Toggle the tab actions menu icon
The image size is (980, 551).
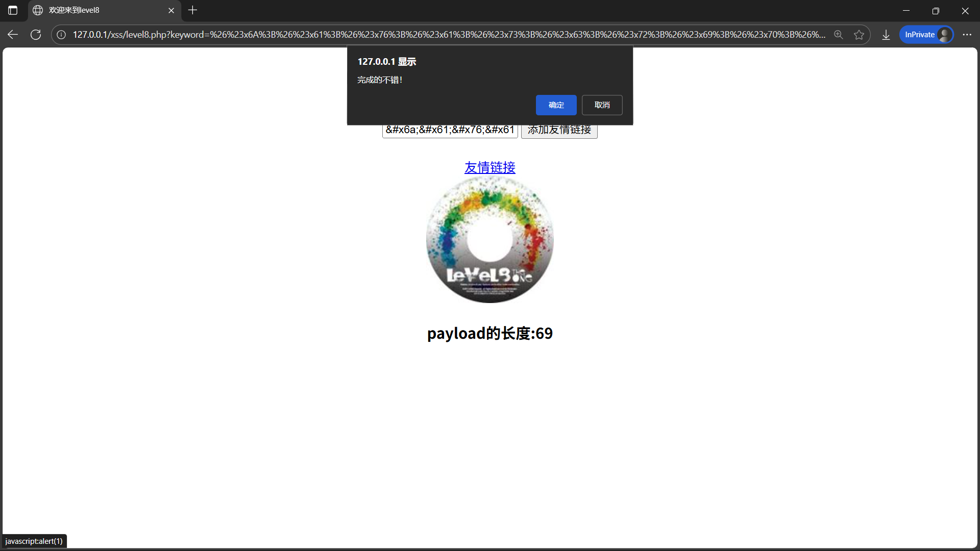[13, 10]
